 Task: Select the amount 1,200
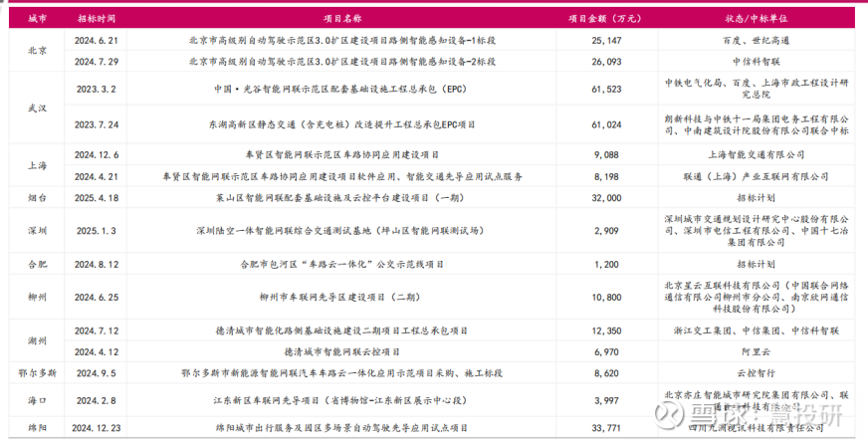(x=606, y=264)
